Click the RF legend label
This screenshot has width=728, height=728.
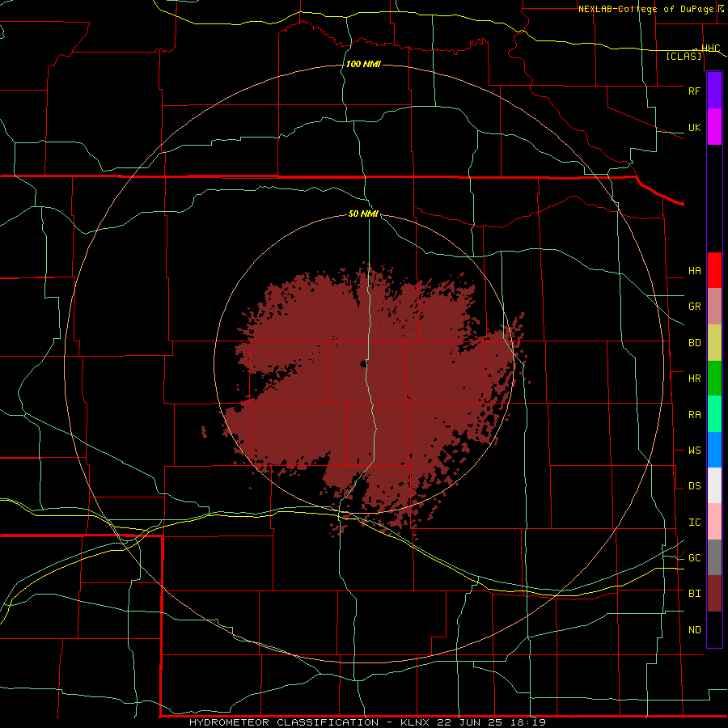(694, 91)
